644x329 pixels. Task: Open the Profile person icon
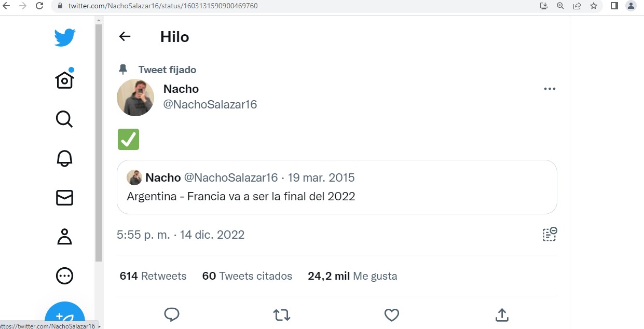[x=65, y=237]
